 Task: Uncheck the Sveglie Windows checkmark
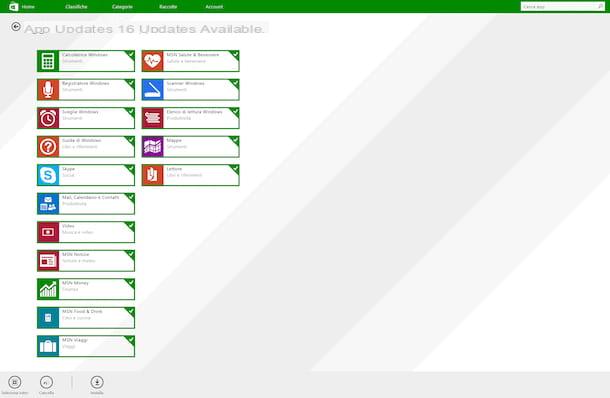click(131, 111)
